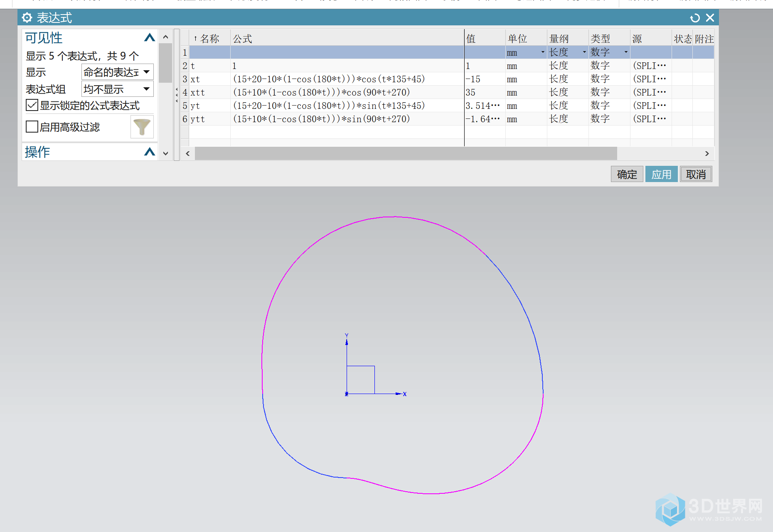Screen dimensions: 773x532
Task: Collapse the 可见性 section
Action: tap(150, 37)
